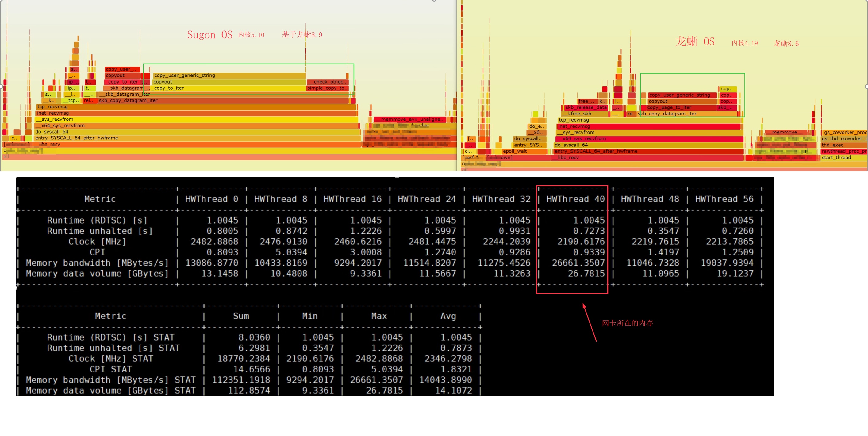Click the 龙蜥 OS title text
This screenshot has width=868, height=436.
coord(695,41)
